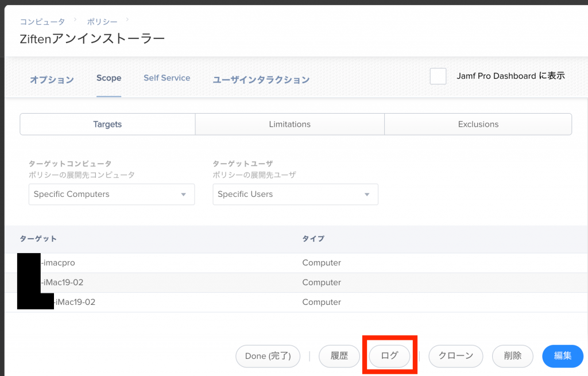Open the Exclusions segment
Image resolution: width=588 pixels, height=376 pixels.
tap(478, 124)
